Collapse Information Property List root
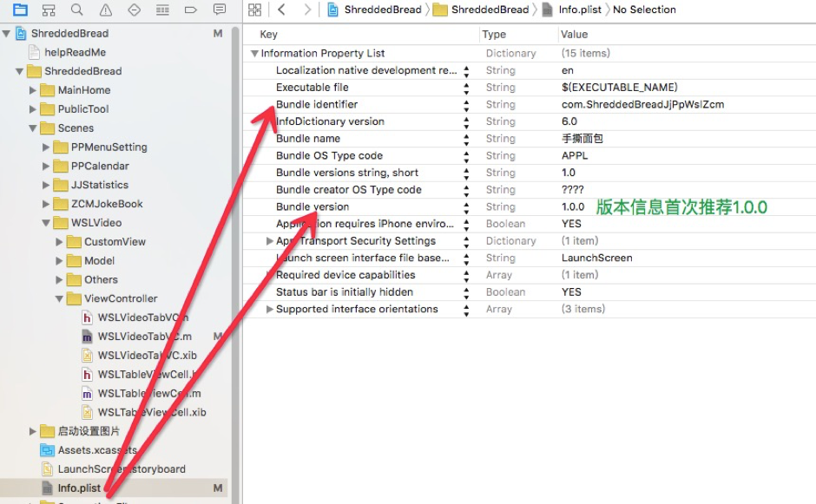 [x=254, y=53]
